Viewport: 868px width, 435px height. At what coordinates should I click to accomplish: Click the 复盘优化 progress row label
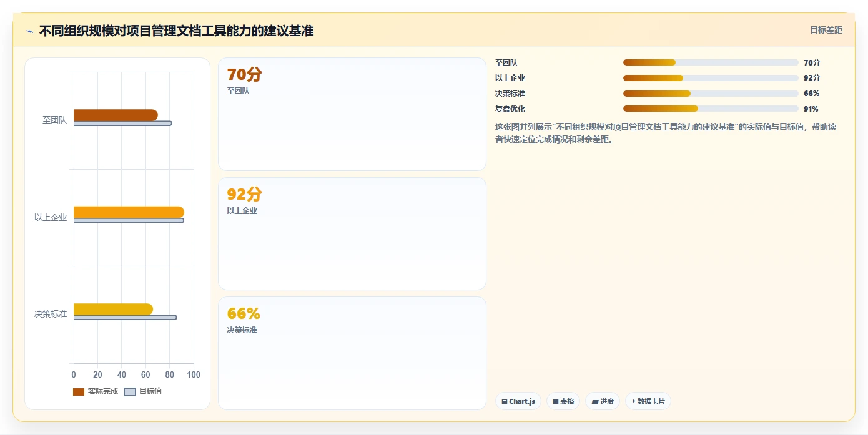point(510,109)
